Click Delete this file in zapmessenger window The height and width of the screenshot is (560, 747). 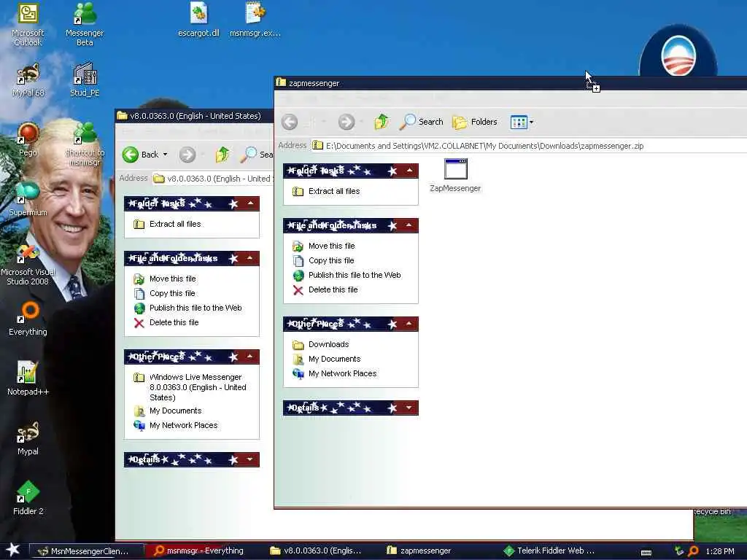[x=333, y=289]
